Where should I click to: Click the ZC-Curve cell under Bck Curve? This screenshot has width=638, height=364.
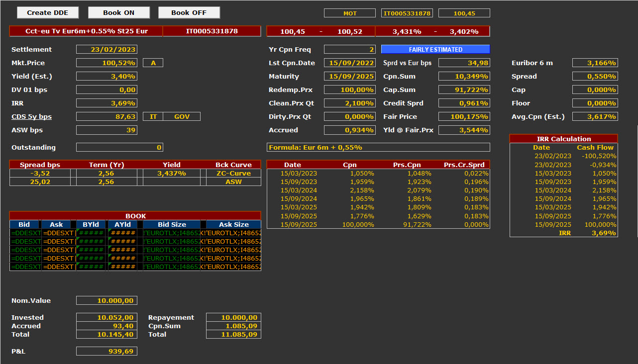click(233, 174)
